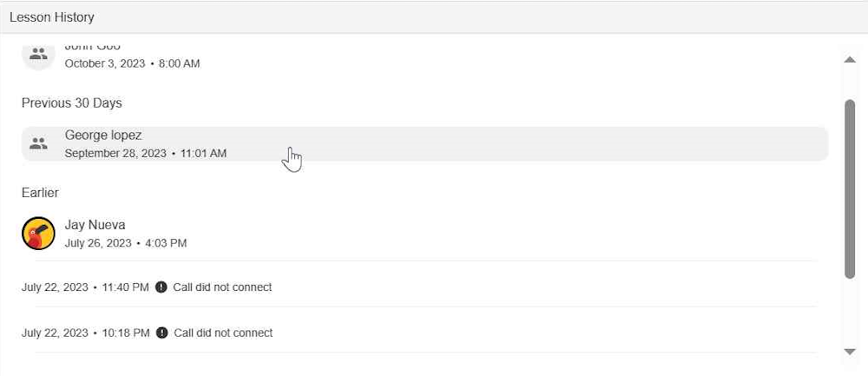This screenshot has width=868, height=376.
Task: Click the scrollbar down arrow
Action: 850,351
